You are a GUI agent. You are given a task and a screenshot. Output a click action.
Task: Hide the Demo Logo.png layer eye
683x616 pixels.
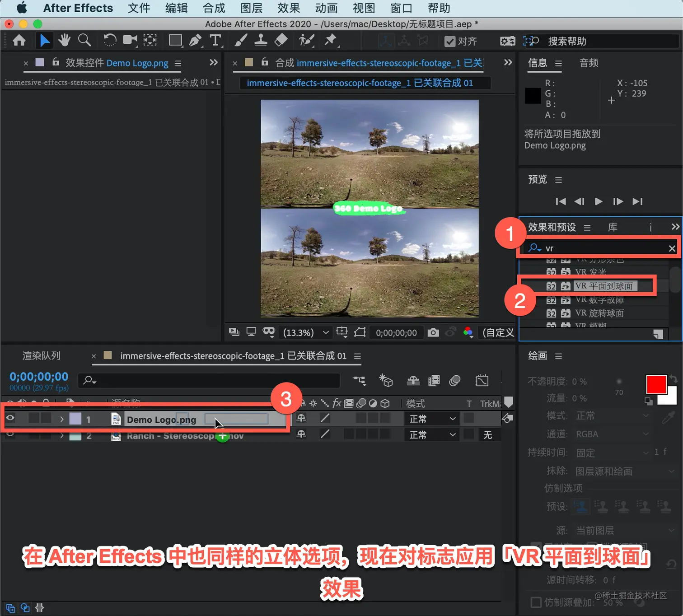pos(10,418)
